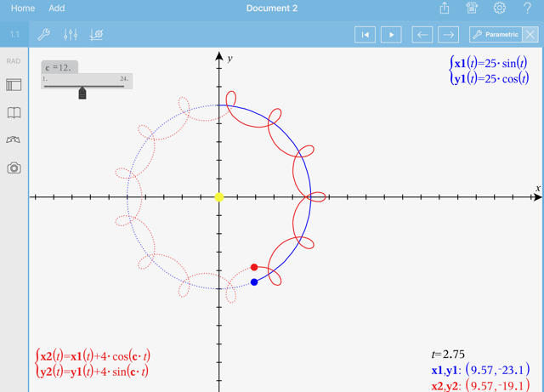
Task: Go to Home
Action: click(x=23, y=9)
